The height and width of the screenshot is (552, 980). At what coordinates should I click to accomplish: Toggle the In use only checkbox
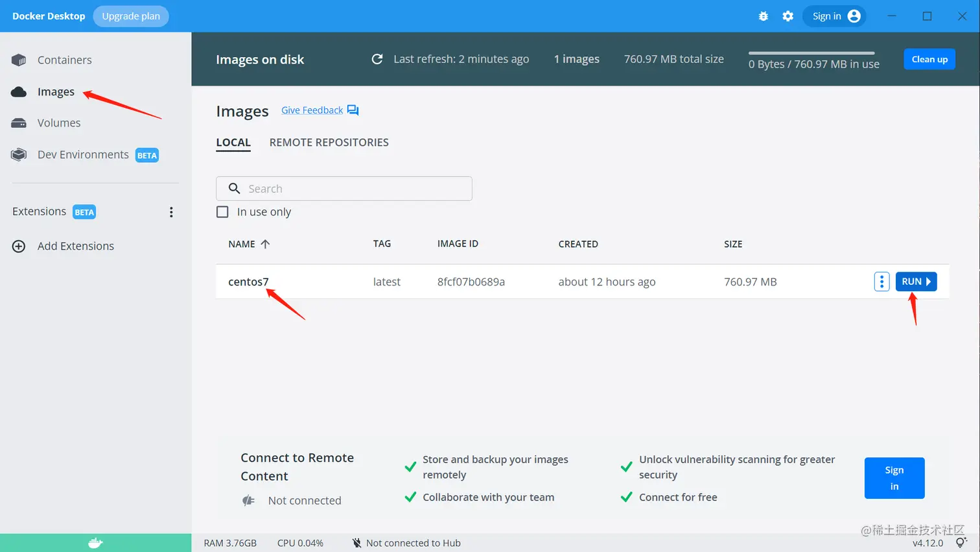click(x=222, y=212)
